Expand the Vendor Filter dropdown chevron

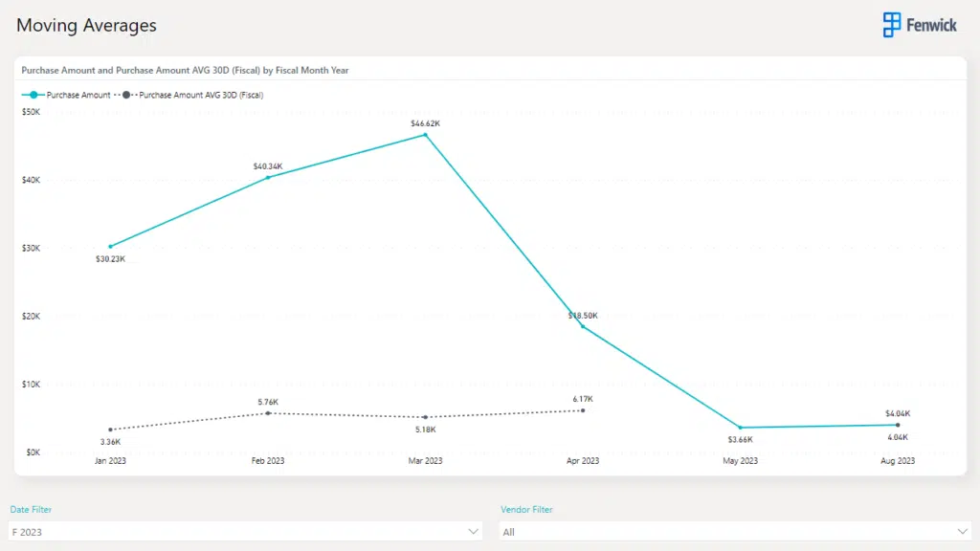(x=963, y=531)
